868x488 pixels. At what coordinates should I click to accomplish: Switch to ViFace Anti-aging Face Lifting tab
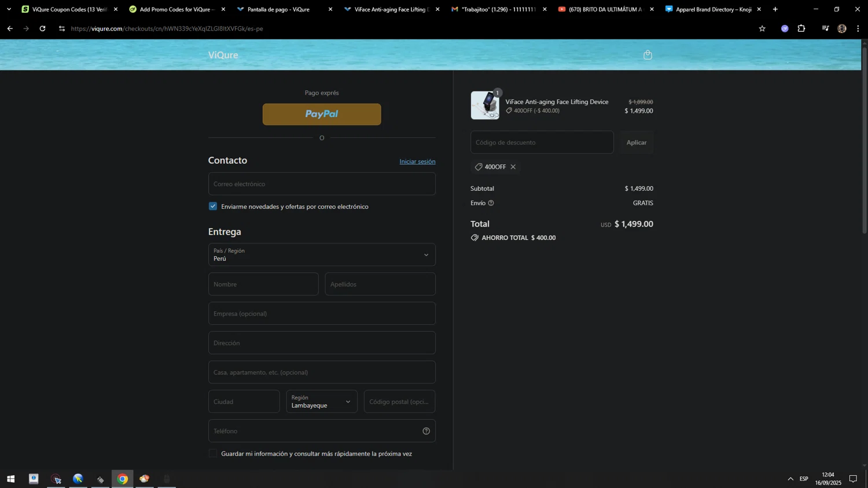(391, 9)
